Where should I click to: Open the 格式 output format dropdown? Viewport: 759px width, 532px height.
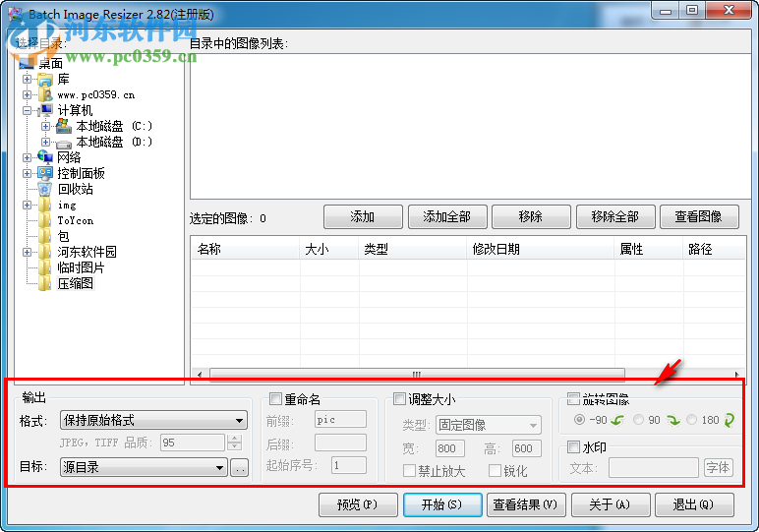click(153, 420)
